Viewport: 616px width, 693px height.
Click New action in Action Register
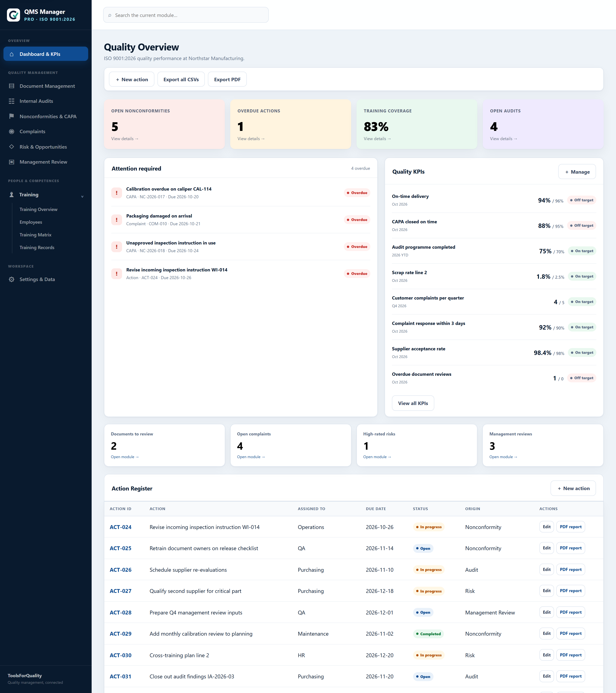coord(573,489)
